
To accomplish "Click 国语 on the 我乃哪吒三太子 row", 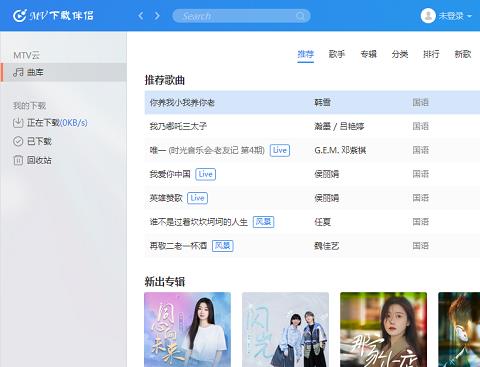I will (420, 126).
